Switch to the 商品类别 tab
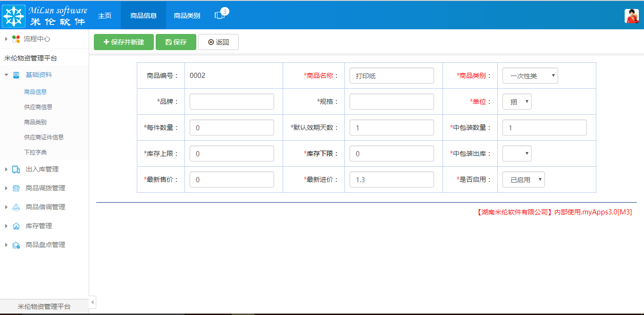 [x=187, y=15]
